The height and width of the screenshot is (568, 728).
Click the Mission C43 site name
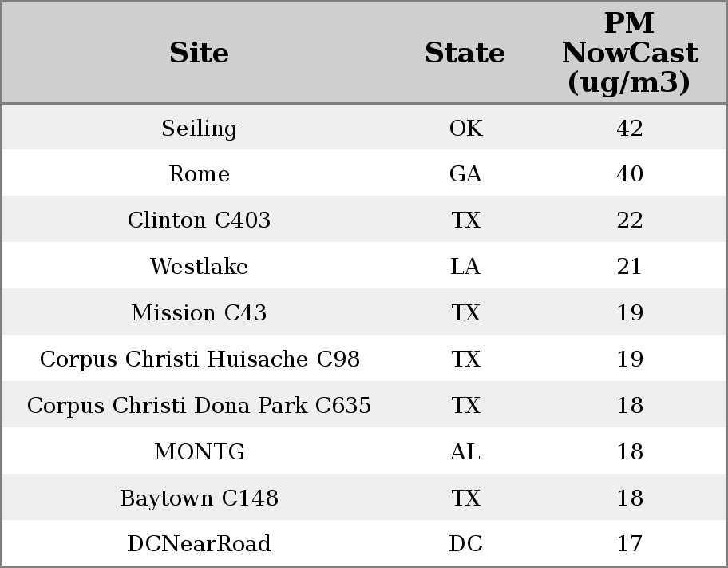click(x=199, y=313)
